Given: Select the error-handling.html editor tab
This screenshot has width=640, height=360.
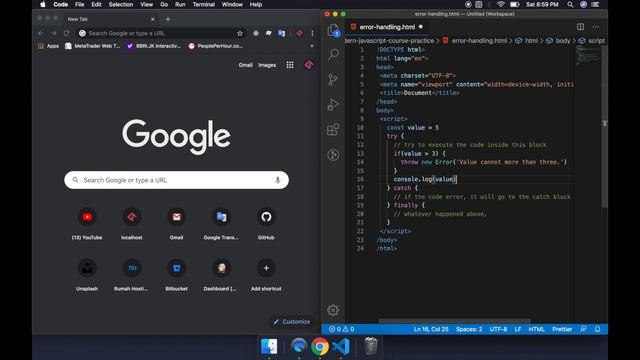Looking at the screenshot, I should (x=387, y=27).
